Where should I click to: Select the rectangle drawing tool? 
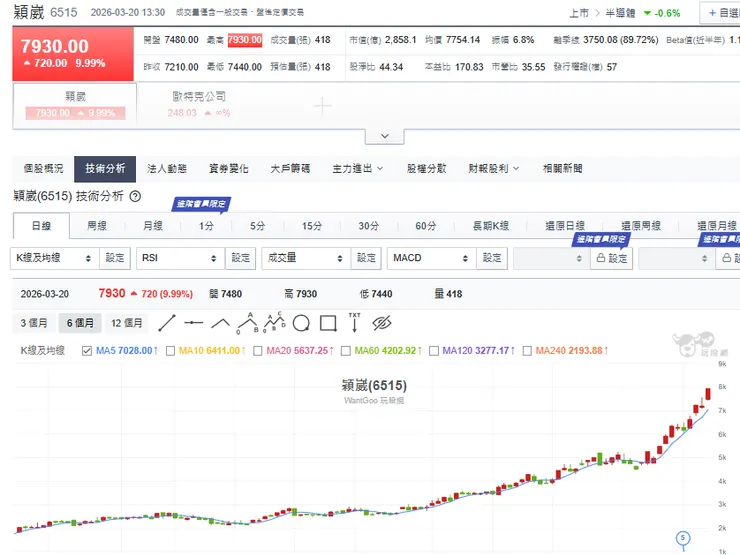[x=328, y=323]
